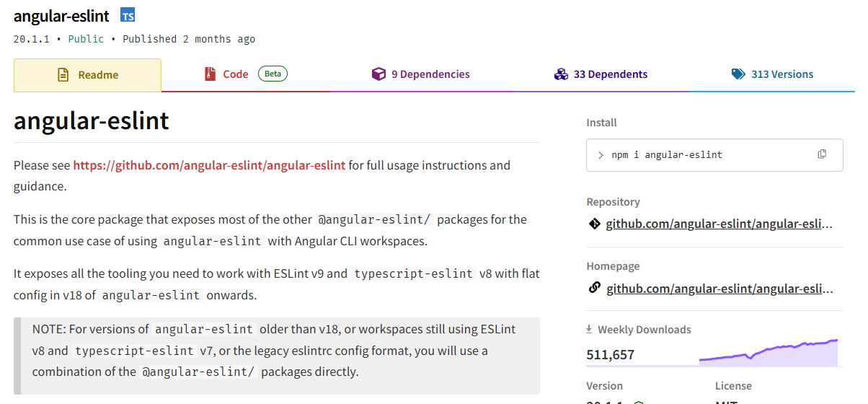
Task: Click the Published 2 months ago text
Action: (x=189, y=39)
